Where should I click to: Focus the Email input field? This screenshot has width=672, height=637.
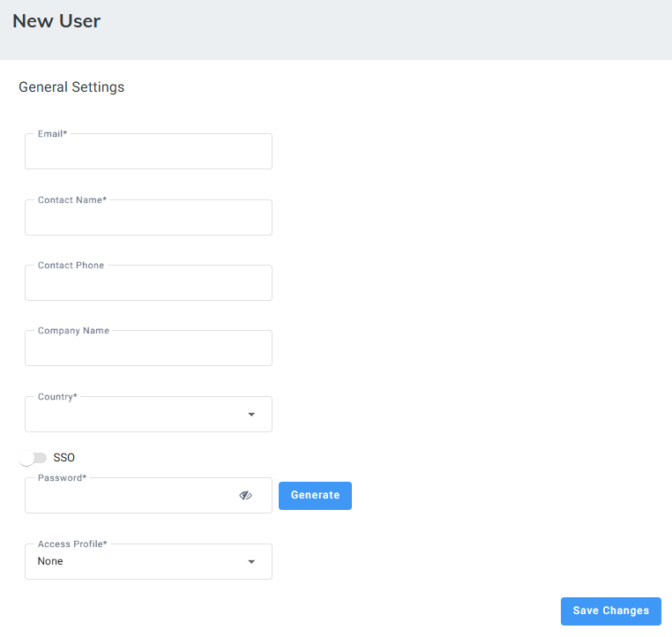point(148,153)
